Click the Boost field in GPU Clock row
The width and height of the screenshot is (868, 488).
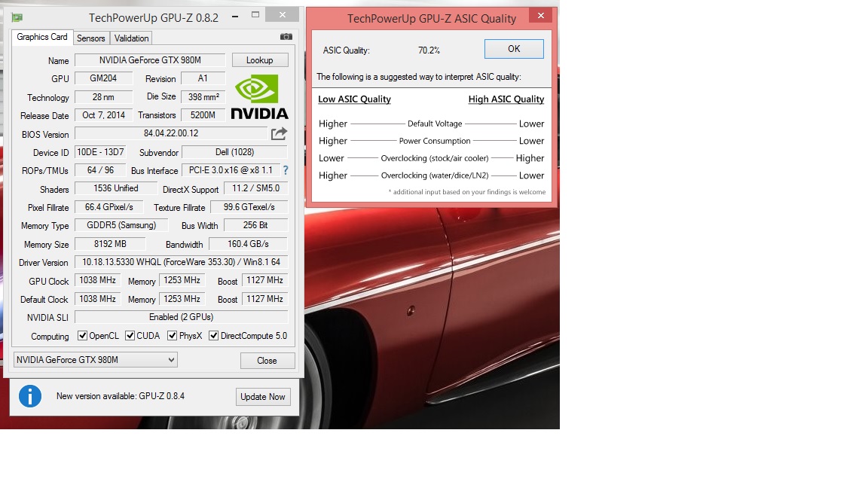(x=264, y=280)
